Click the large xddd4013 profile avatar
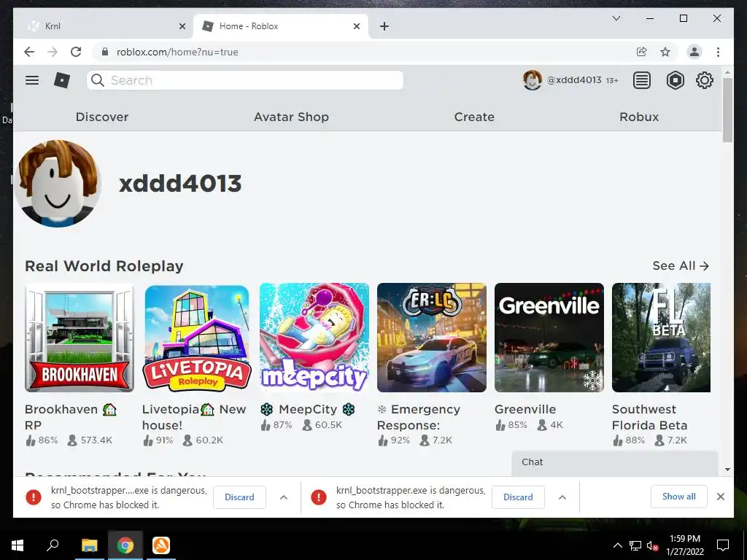 click(58, 183)
